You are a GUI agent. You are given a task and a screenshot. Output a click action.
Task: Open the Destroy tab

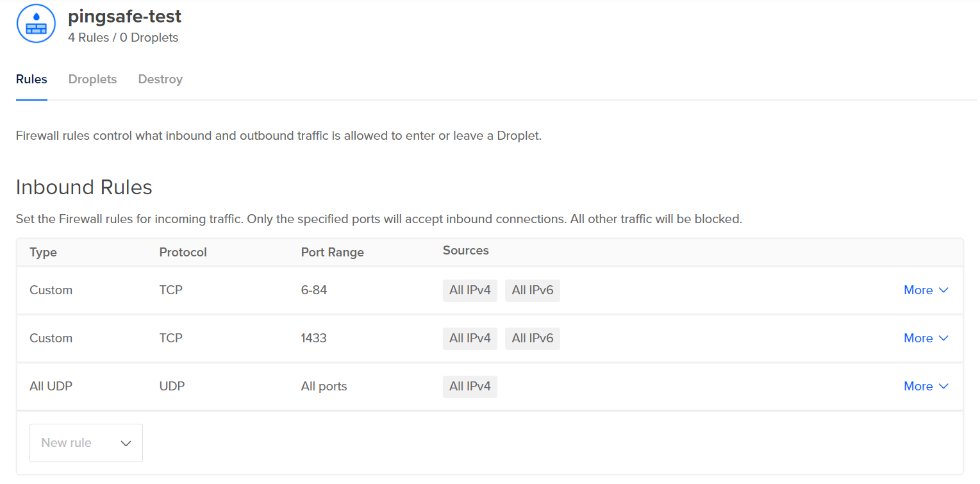click(x=160, y=79)
